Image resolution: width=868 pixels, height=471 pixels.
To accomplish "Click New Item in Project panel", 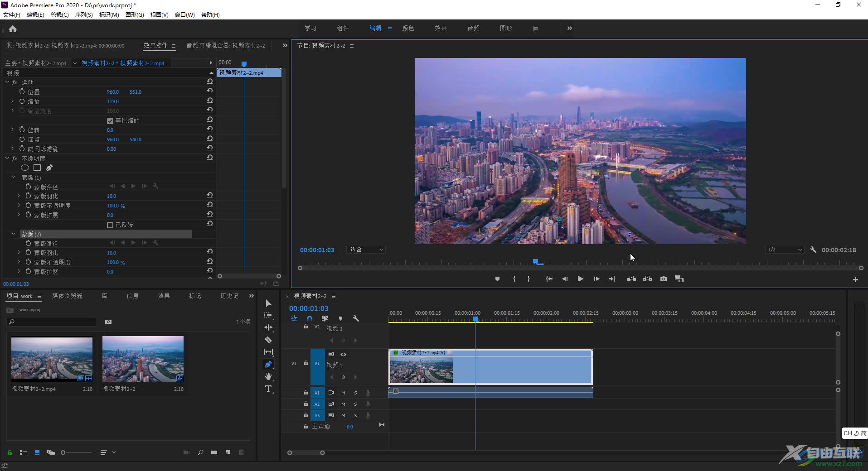I will (228, 452).
